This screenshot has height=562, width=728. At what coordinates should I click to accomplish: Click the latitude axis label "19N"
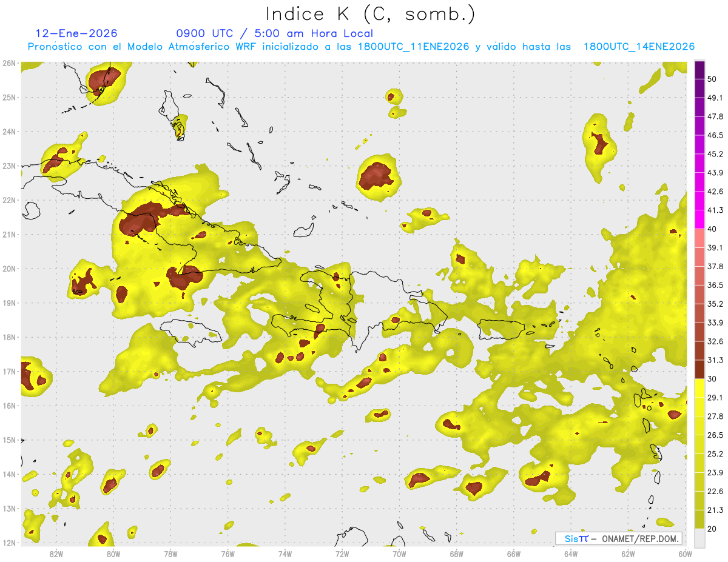(x=9, y=303)
